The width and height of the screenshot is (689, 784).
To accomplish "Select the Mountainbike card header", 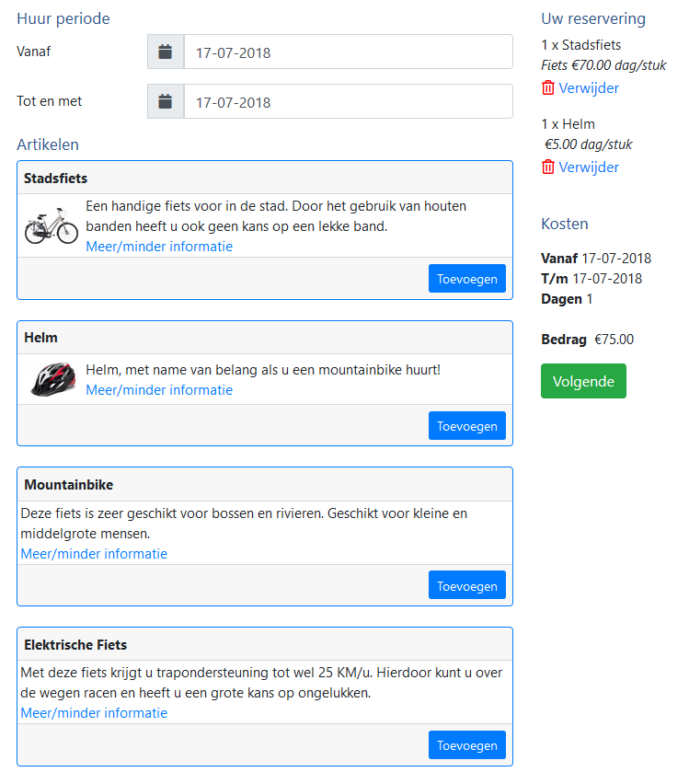I will pos(265,485).
